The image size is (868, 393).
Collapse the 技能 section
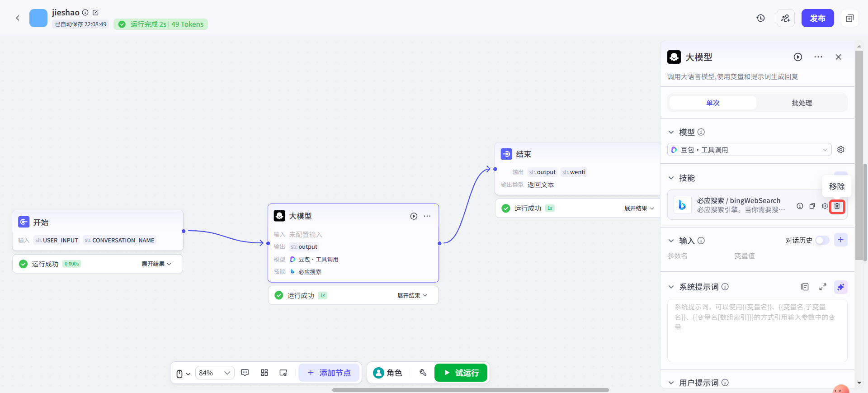pos(671,178)
